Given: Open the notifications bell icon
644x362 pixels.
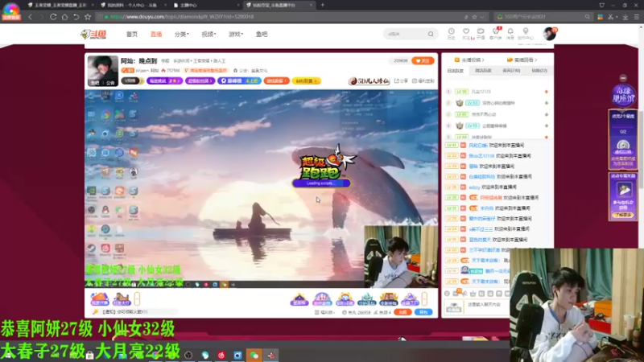Looking at the screenshot, I should tap(510, 34).
